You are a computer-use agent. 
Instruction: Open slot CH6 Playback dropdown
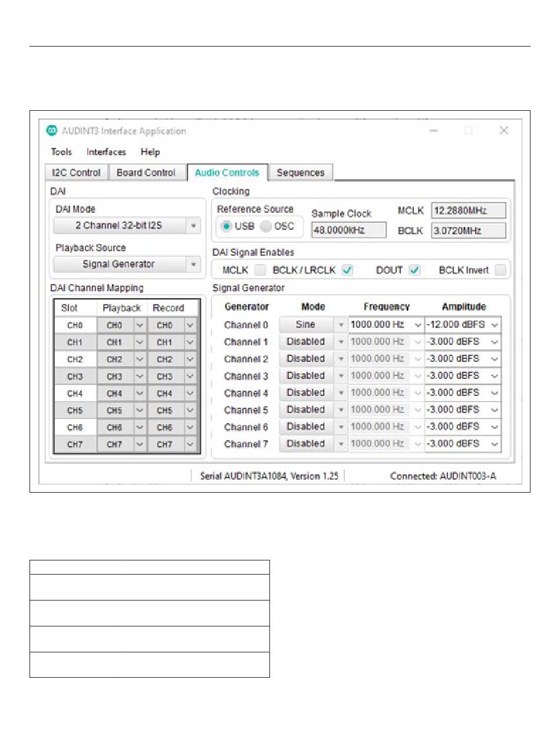click(139, 428)
